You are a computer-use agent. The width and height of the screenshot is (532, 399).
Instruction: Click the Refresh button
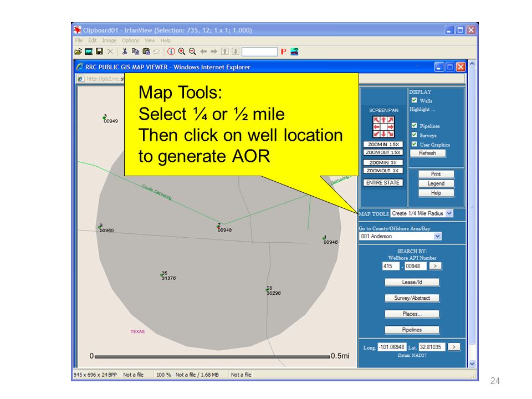(427, 153)
